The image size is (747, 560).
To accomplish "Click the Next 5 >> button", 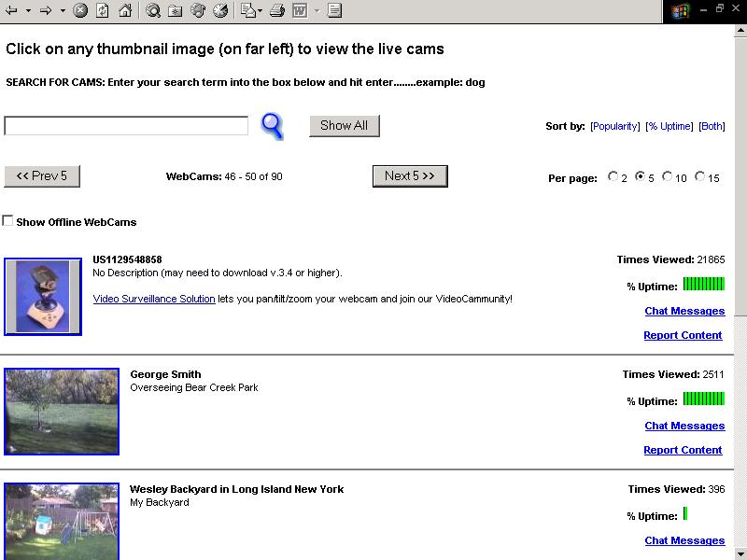I will coord(410,175).
